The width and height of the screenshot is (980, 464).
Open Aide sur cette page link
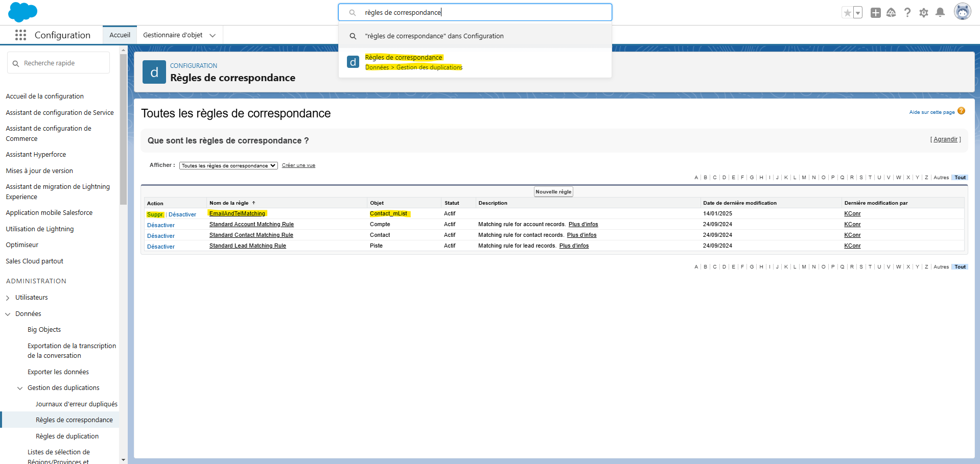coord(932,112)
